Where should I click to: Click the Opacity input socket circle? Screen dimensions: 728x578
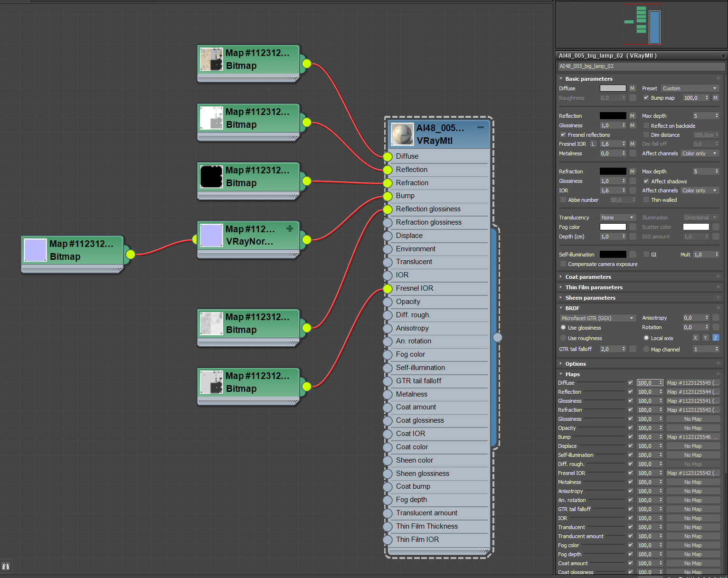pyautogui.click(x=388, y=302)
